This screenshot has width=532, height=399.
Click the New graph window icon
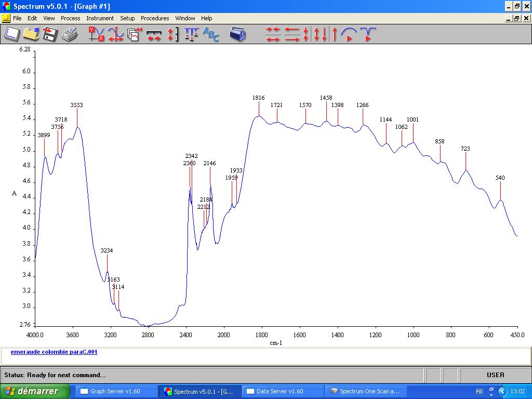12,34
